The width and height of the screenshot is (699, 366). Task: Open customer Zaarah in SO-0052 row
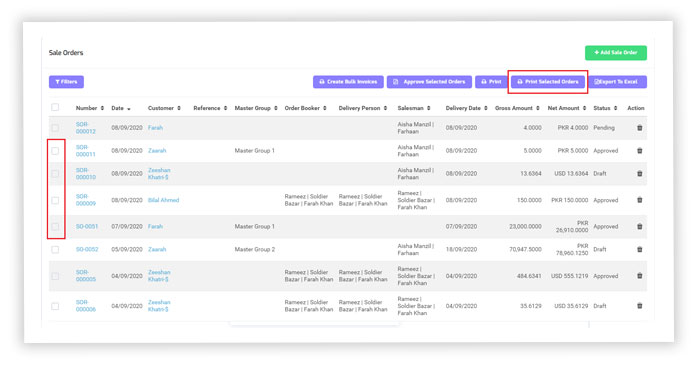157,249
